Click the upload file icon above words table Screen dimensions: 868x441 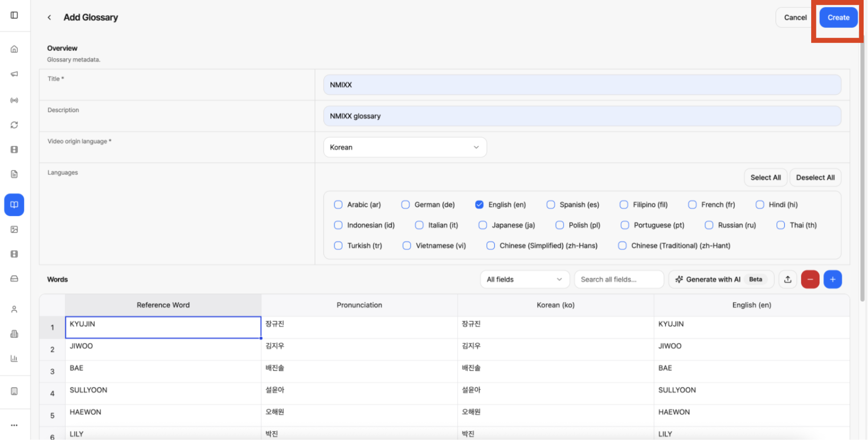[788, 279]
